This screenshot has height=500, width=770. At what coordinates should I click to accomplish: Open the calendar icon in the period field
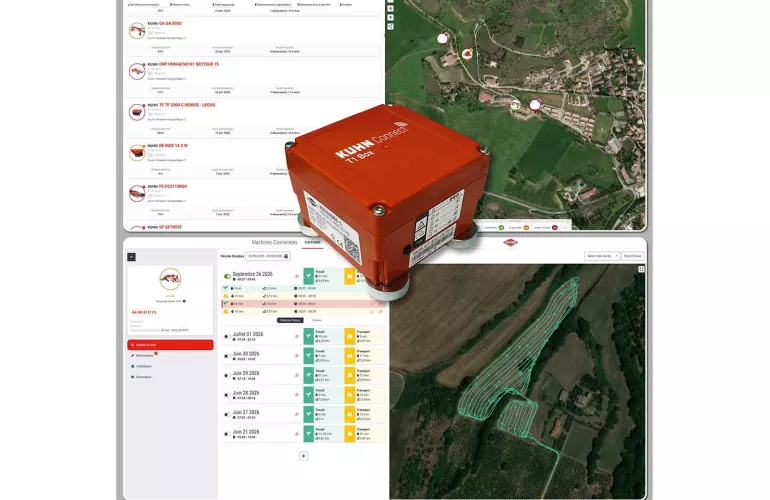(x=286, y=256)
